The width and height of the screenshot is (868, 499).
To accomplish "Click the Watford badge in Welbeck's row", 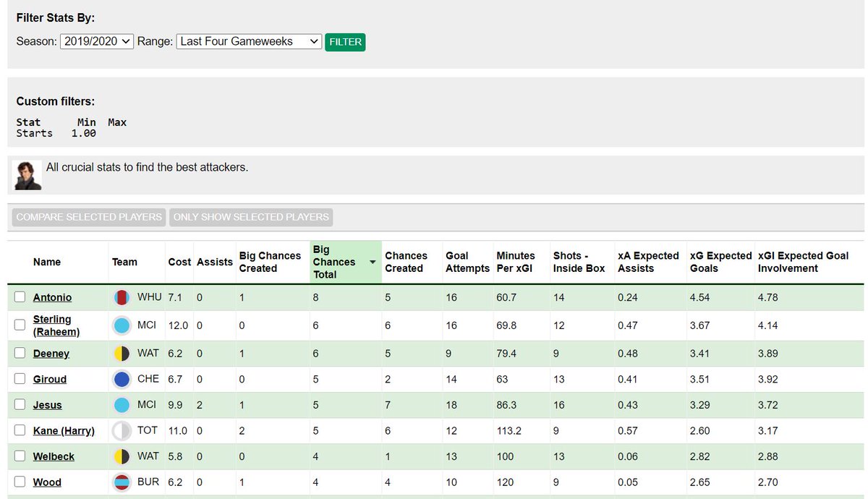I will click(122, 456).
